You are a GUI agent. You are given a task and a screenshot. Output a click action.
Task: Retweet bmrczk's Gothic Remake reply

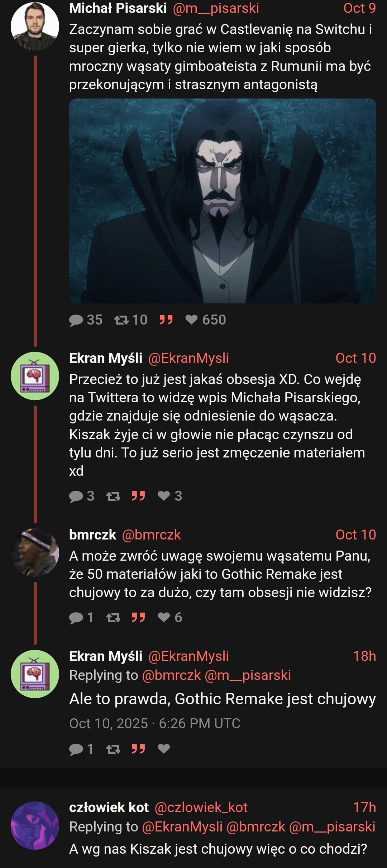pos(113,618)
